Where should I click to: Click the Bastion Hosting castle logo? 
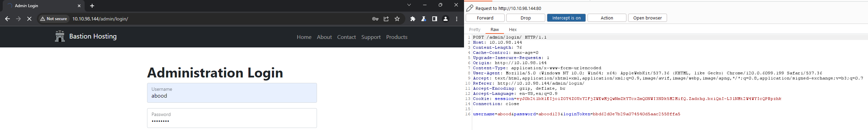tap(60, 36)
